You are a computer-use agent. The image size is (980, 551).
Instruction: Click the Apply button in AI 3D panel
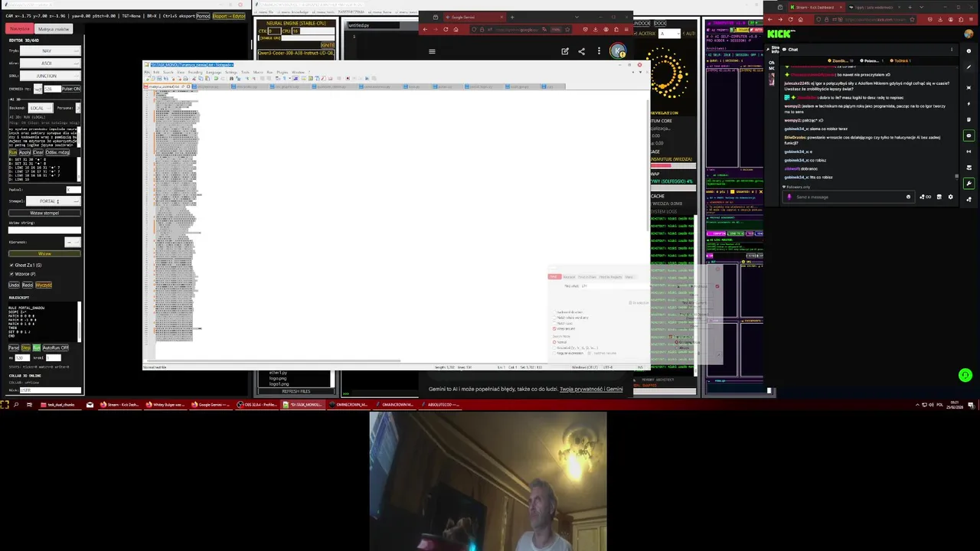click(25, 152)
